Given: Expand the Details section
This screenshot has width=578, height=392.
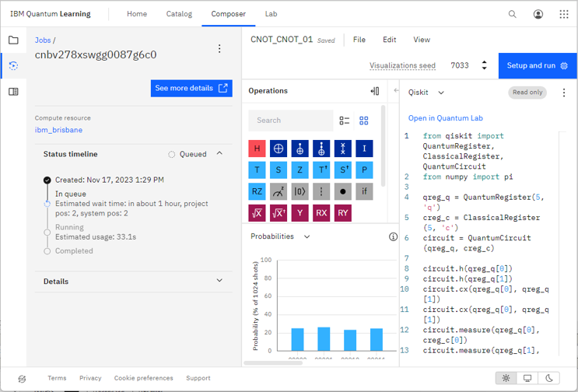Looking at the screenshot, I should (x=219, y=282).
